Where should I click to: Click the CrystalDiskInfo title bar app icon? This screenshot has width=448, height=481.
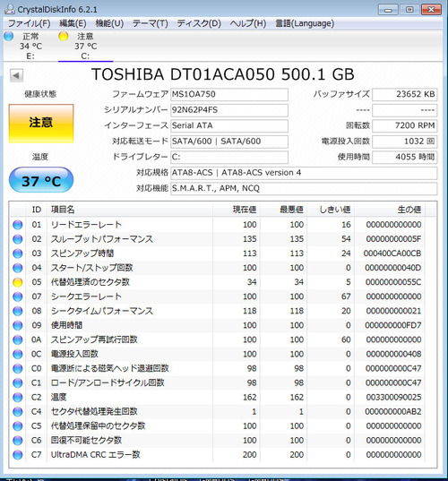(x=10, y=9)
